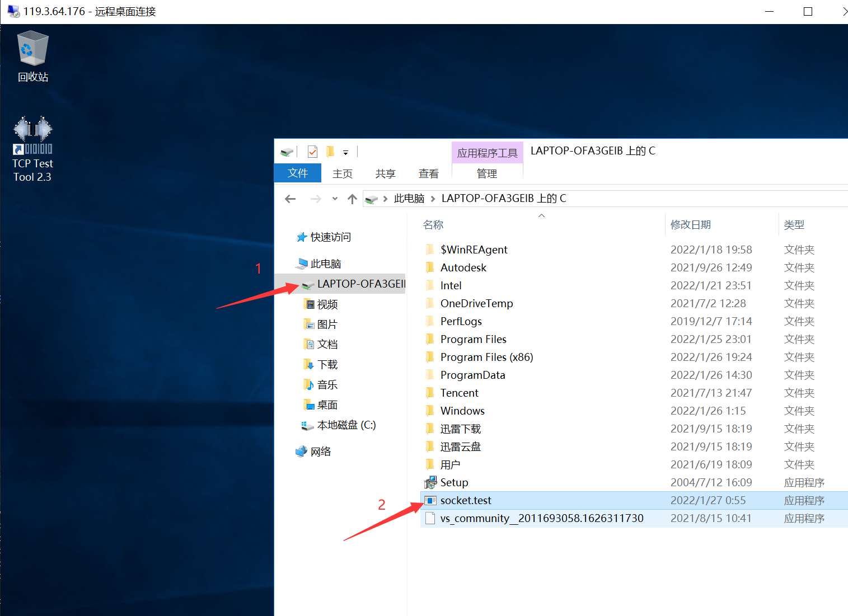Click the Forward navigation arrow
The image size is (848, 616).
pos(316,199)
